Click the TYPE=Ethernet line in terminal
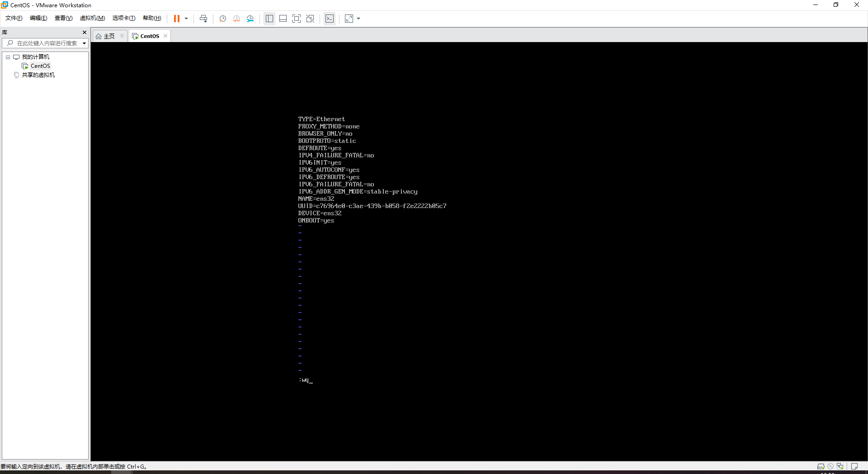The image size is (868, 474). point(321,119)
